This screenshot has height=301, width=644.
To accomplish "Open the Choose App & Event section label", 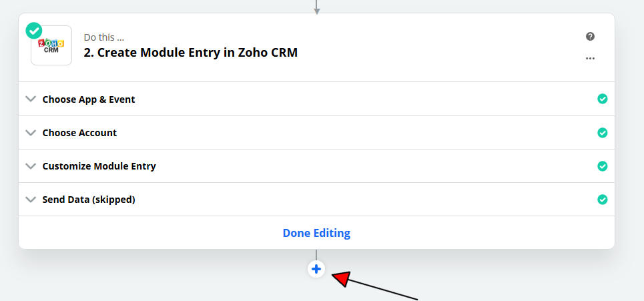I will click(x=89, y=99).
